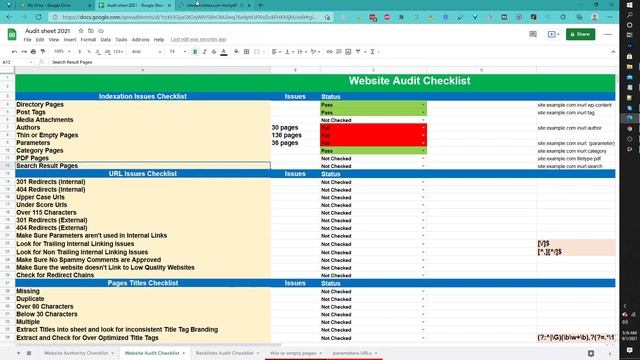This screenshot has height=360, width=640.
Task: Select the Search Result Pages cell
Action: tap(143, 166)
